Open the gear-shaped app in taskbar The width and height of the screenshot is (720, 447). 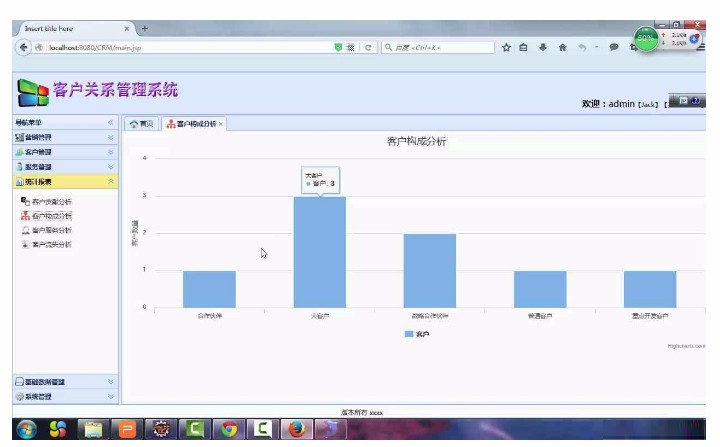pos(161,430)
